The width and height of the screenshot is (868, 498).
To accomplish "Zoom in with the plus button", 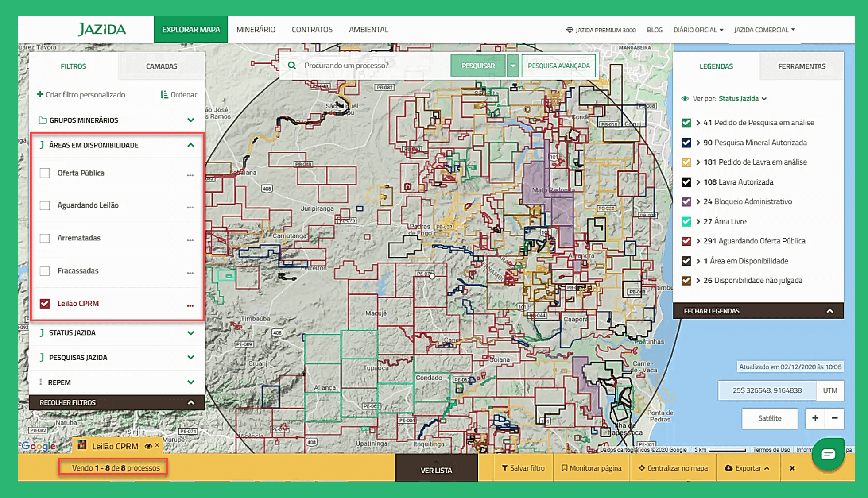I will [815, 418].
